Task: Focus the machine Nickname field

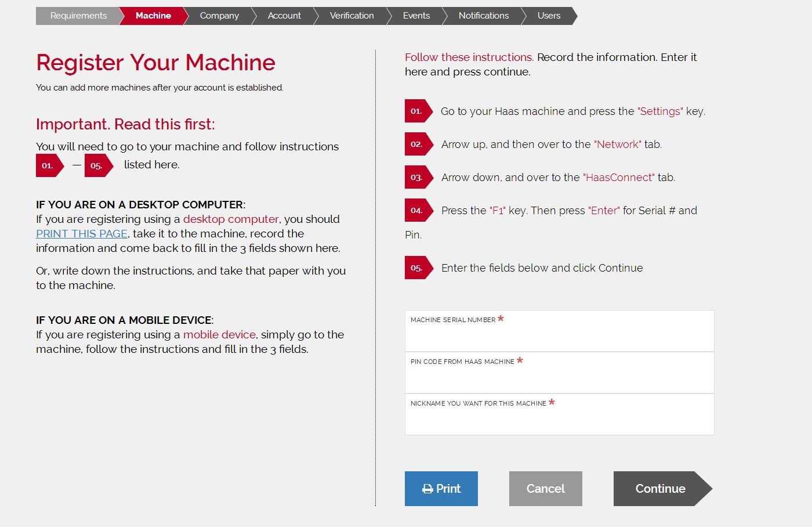Action: [559, 414]
